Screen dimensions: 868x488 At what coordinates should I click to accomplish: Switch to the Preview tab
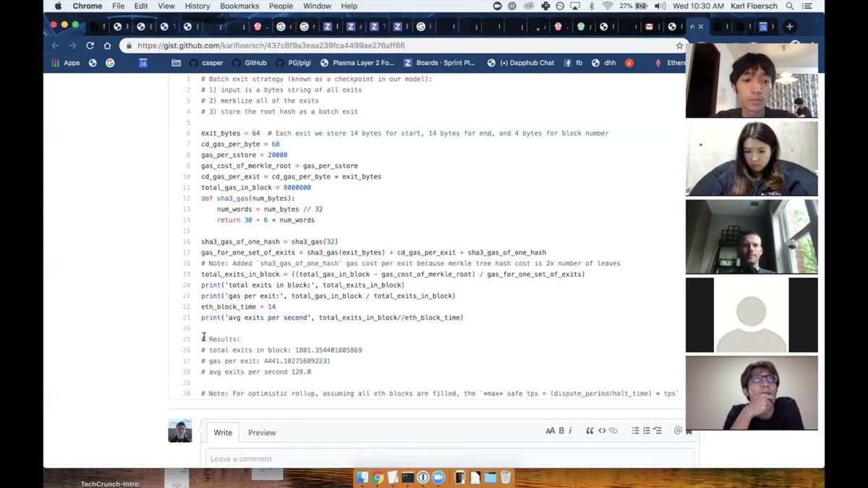click(262, 432)
